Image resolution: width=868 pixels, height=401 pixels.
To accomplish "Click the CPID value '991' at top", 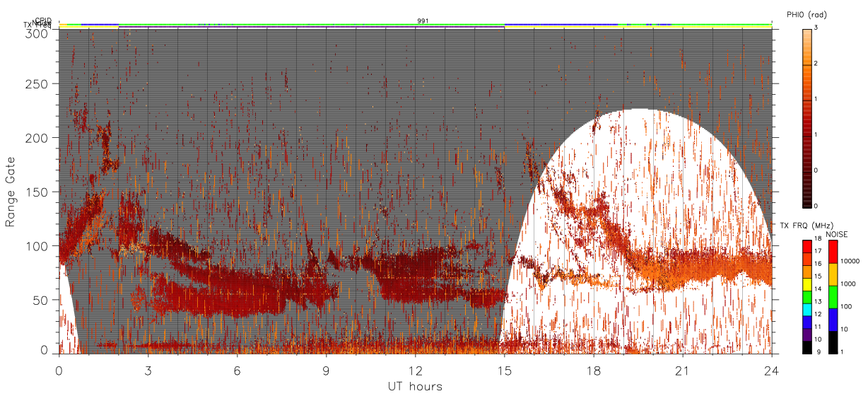I will click(423, 21).
